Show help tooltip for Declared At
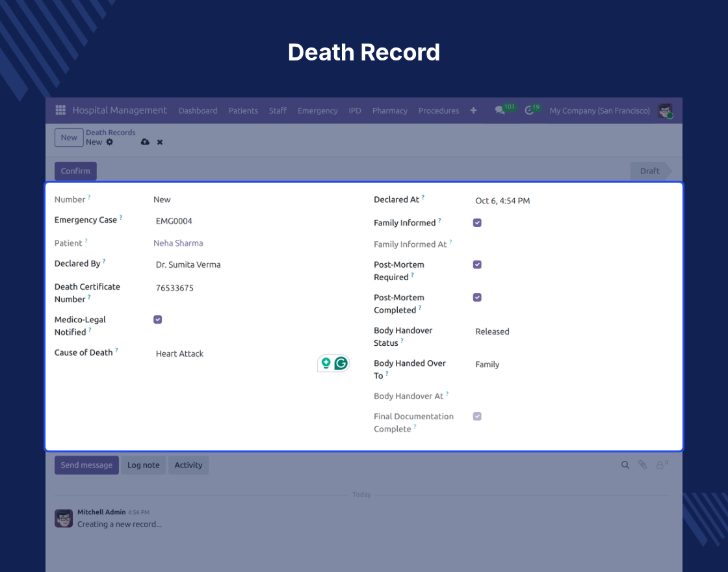Viewport: 728px width, 572px height. coord(423,197)
